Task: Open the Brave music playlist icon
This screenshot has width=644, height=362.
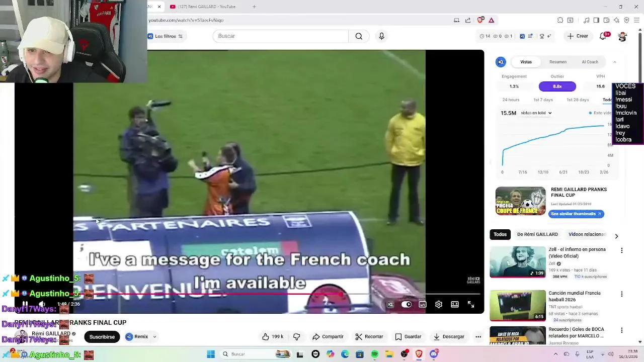Action: [x=586, y=20]
